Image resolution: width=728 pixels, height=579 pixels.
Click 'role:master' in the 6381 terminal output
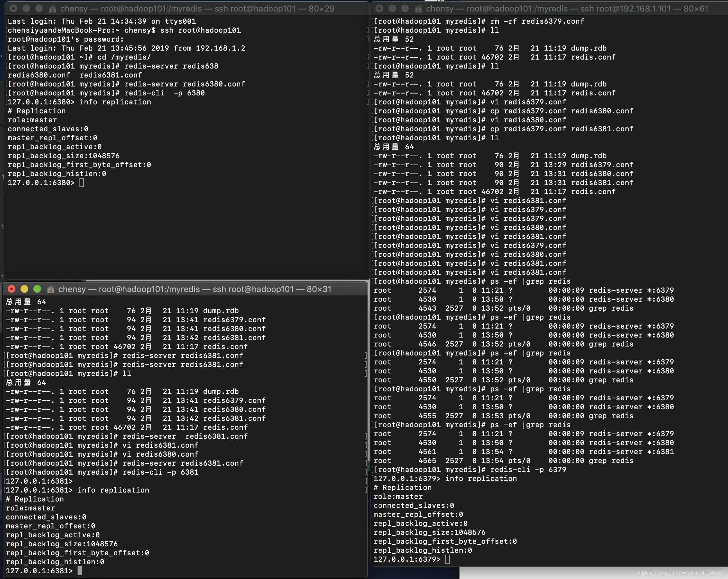click(30, 508)
